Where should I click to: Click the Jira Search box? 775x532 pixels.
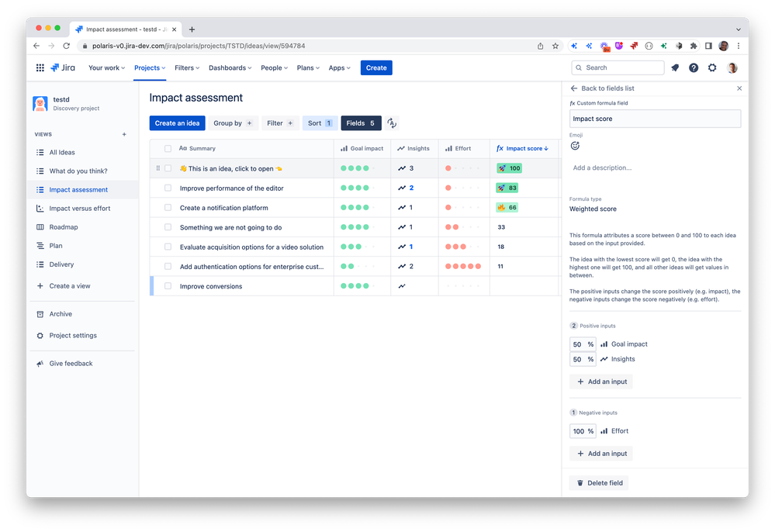pos(618,67)
